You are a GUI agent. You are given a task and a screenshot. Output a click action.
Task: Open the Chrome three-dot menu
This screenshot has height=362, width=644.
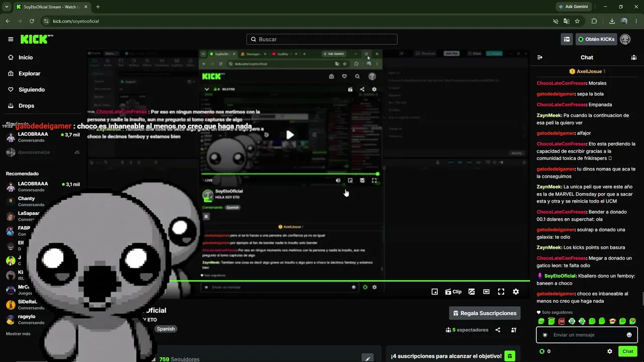(636, 21)
